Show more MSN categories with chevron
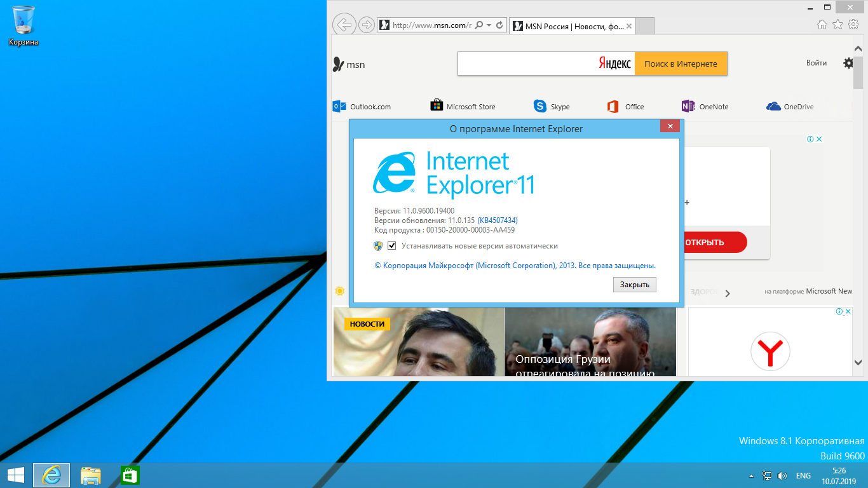The height and width of the screenshot is (488, 868). click(728, 294)
